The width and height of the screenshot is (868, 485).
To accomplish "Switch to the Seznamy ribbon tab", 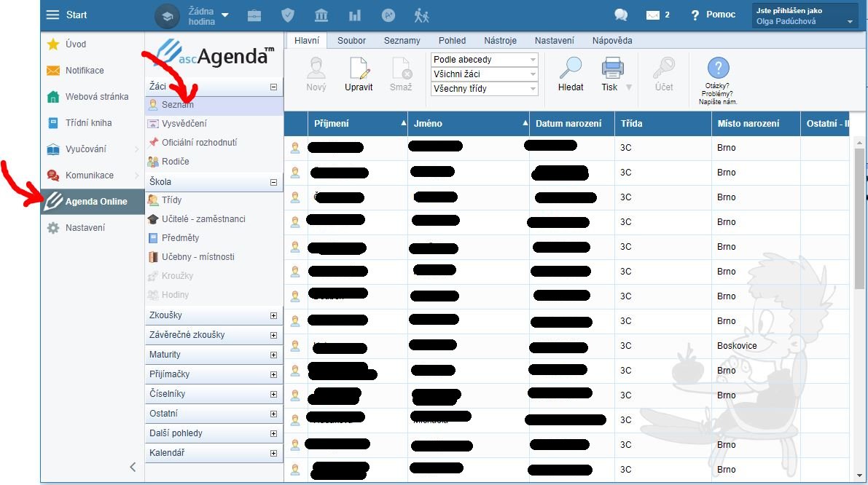I will click(x=402, y=41).
